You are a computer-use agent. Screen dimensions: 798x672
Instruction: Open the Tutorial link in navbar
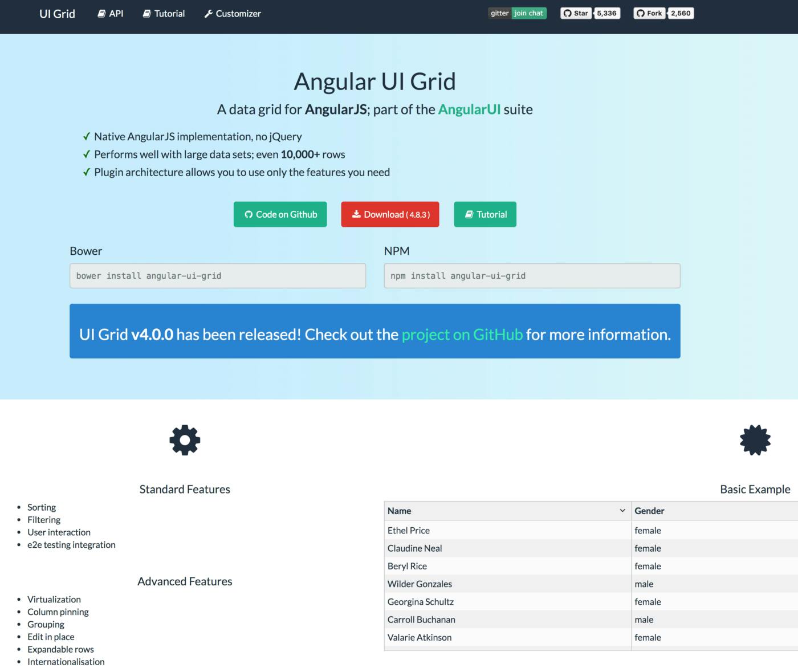coord(164,14)
